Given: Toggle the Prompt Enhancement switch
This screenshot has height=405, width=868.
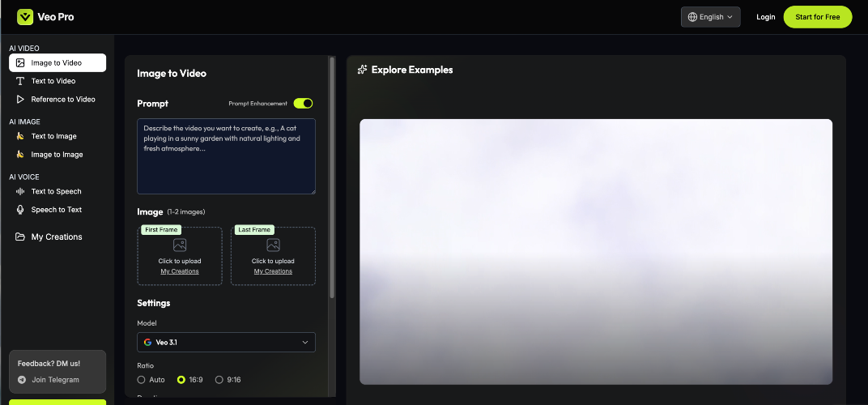Looking at the screenshot, I should tap(304, 103).
